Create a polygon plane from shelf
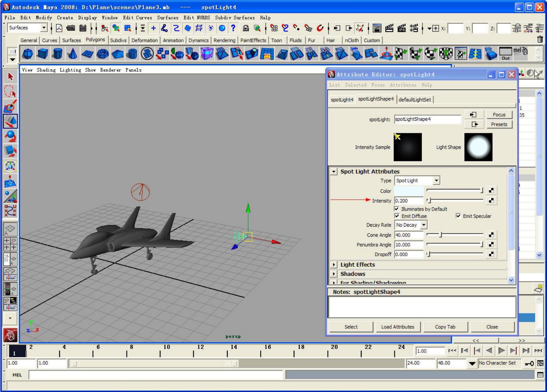547x392 pixels. pyautogui.click(x=87, y=54)
